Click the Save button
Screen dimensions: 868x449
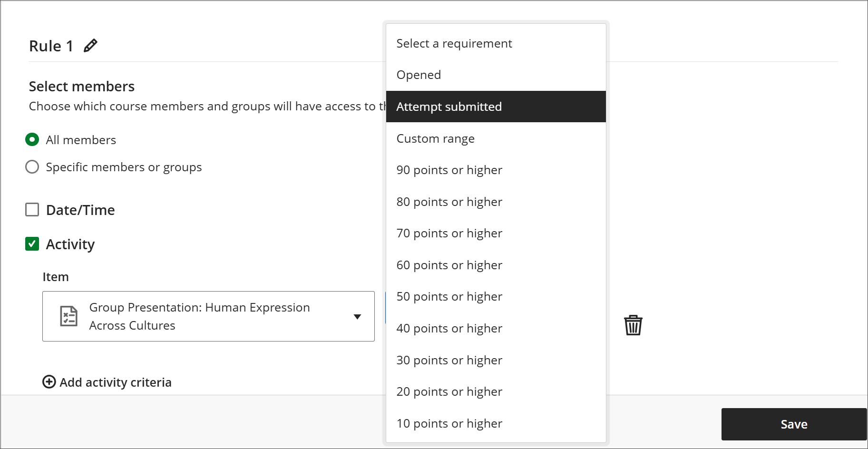coord(793,424)
